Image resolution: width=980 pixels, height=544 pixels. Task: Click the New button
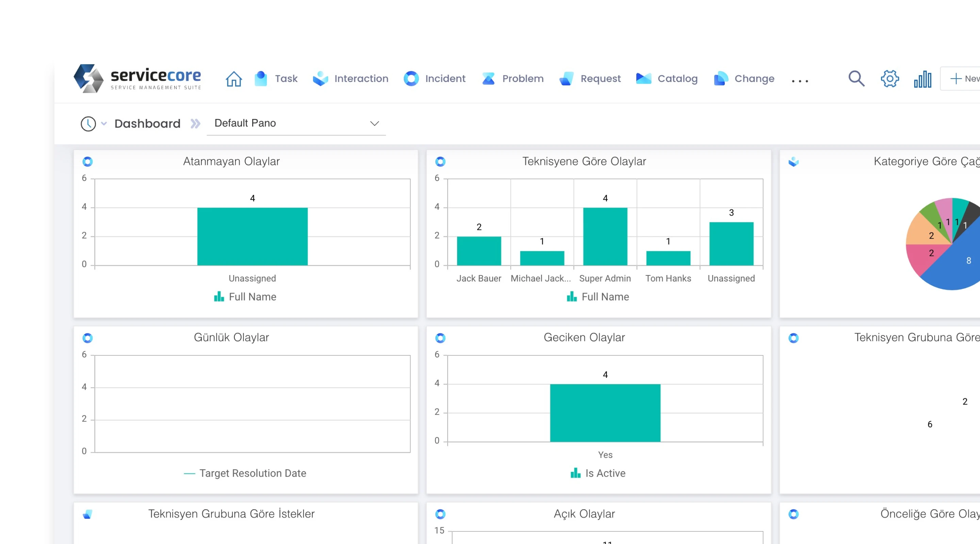click(x=961, y=79)
